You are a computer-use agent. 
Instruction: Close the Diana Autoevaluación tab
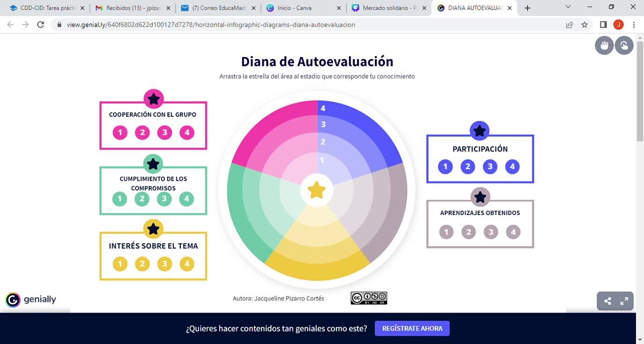point(510,8)
